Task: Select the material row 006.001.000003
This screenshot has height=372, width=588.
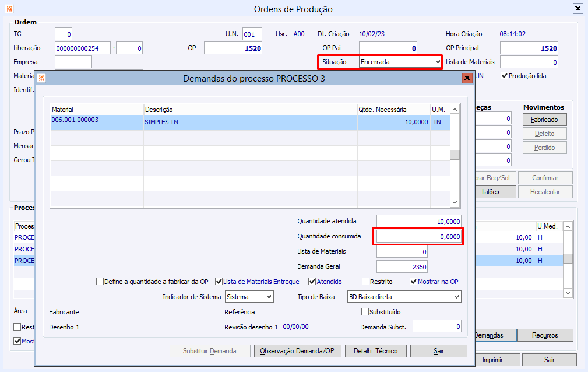Action: [x=250, y=122]
